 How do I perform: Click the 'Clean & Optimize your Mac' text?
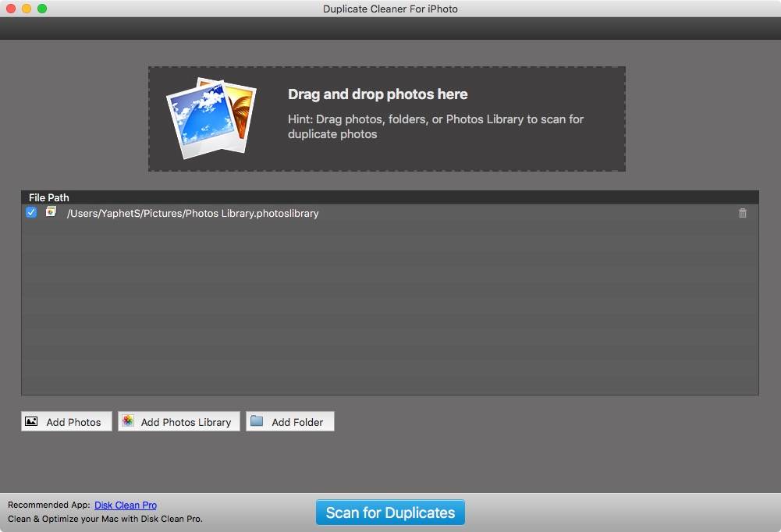(105, 519)
